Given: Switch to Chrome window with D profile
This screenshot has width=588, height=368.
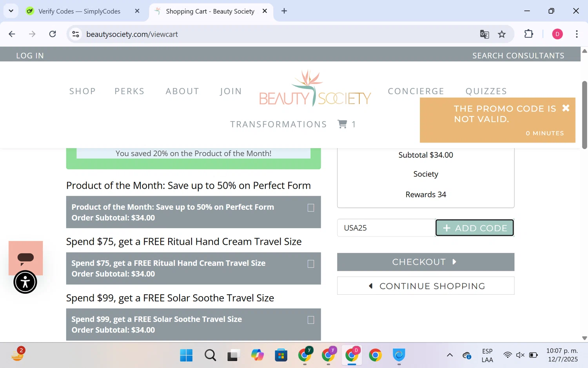Looking at the screenshot, I should tap(352, 355).
